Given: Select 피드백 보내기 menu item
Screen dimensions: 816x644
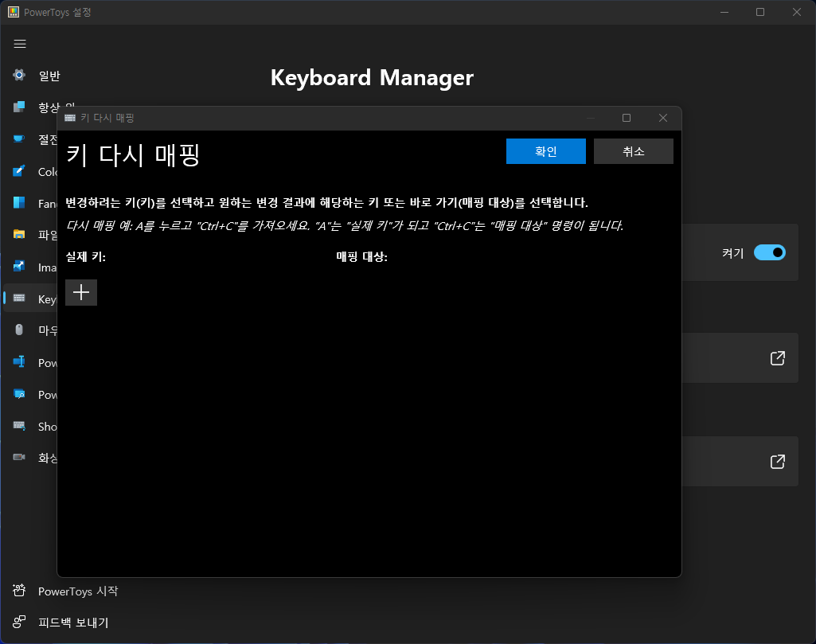Looking at the screenshot, I should [x=73, y=623].
